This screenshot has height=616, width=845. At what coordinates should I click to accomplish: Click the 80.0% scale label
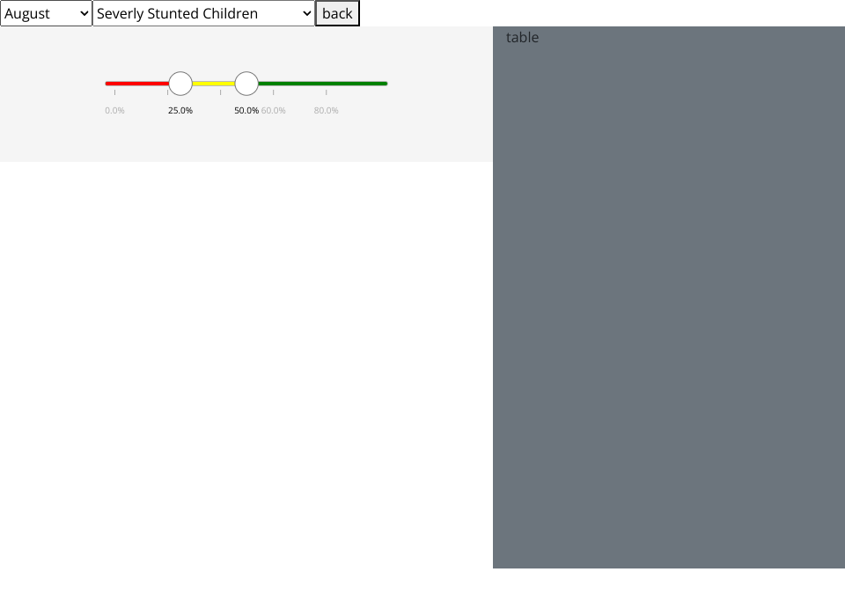(327, 111)
